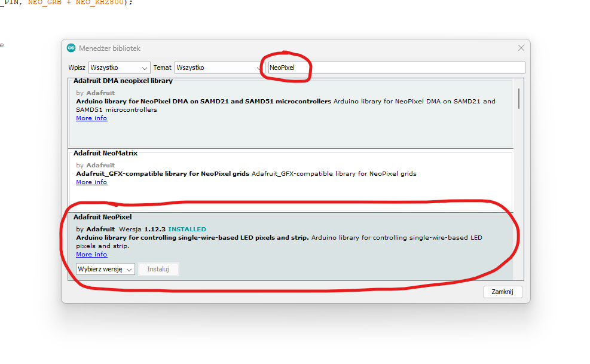Close the Menedżer bibliotek dialog
This screenshot has height=364, width=590.
click(x=521, y=48)
